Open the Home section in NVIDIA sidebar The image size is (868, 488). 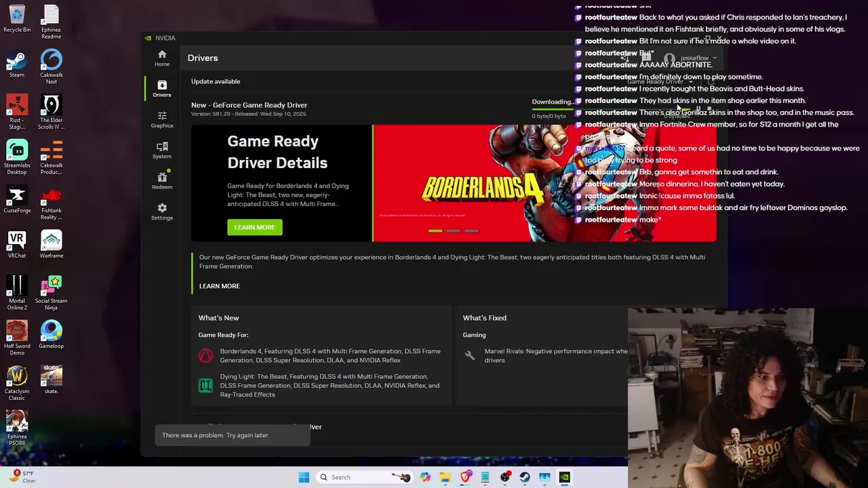161,58
